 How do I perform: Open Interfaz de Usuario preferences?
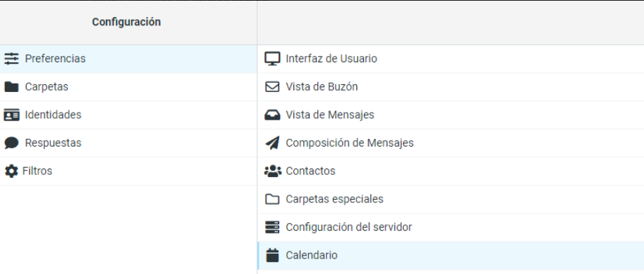pos(450,59)
